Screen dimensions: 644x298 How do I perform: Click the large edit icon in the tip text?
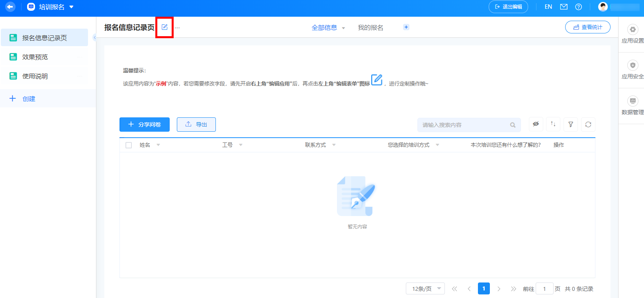pos(377,80)
